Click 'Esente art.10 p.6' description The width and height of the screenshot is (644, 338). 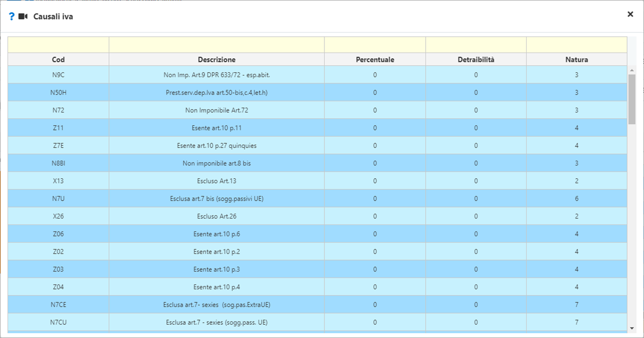(217, 234)
